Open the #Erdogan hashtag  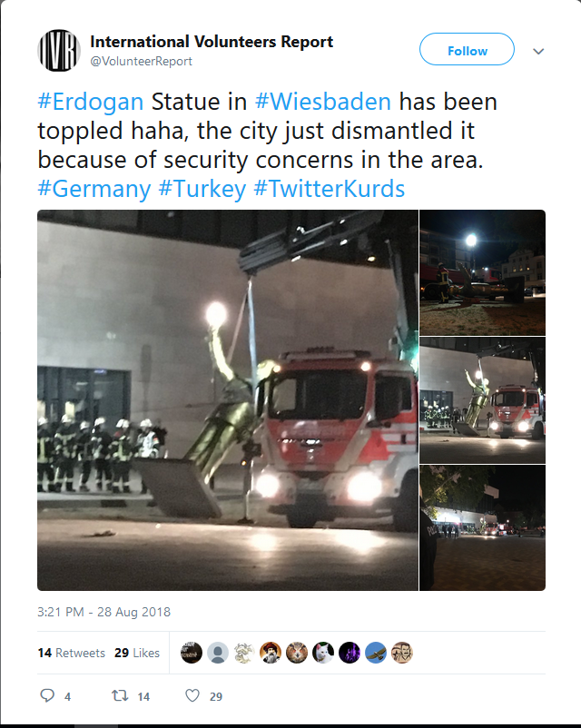91,102
